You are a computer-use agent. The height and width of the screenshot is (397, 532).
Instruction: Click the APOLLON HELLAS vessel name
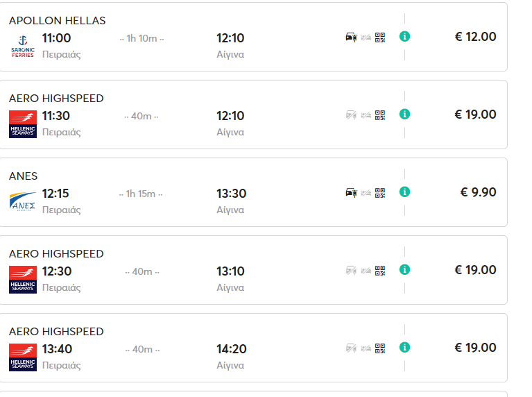(x=58, y=21)
